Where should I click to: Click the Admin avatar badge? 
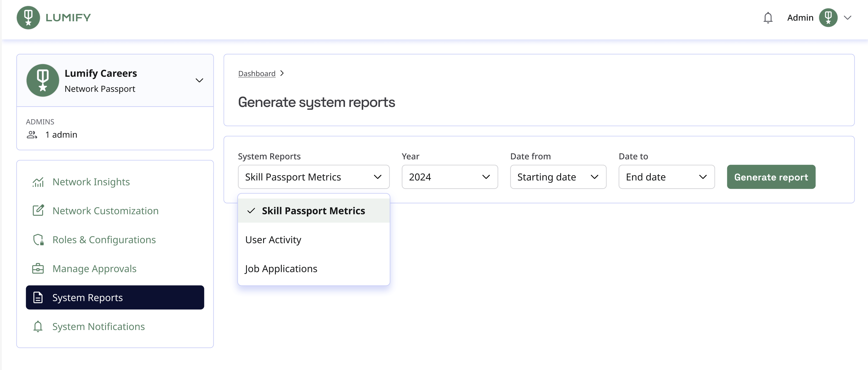[828, 18]
